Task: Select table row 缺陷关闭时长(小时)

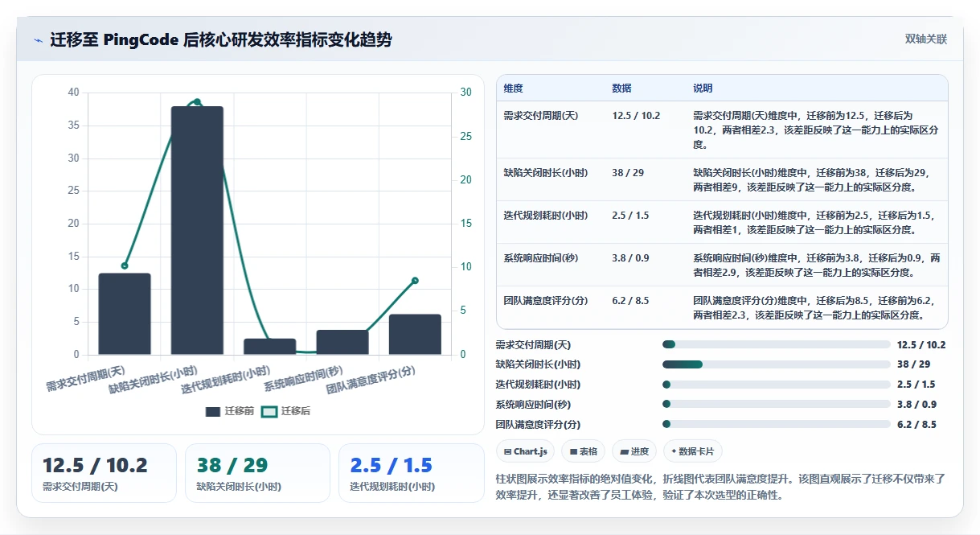Action: coord(722,179)
